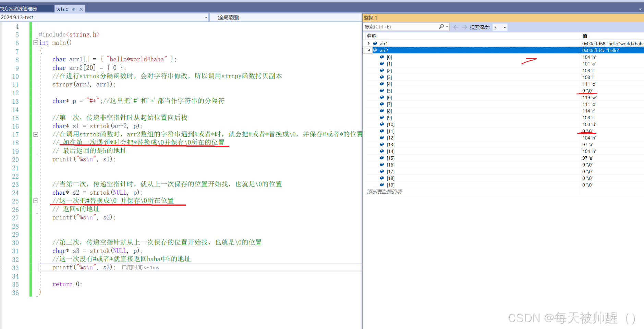644x329 pixels.
Task: Click the icon of element [19]
Action: (x=382, y=185)
